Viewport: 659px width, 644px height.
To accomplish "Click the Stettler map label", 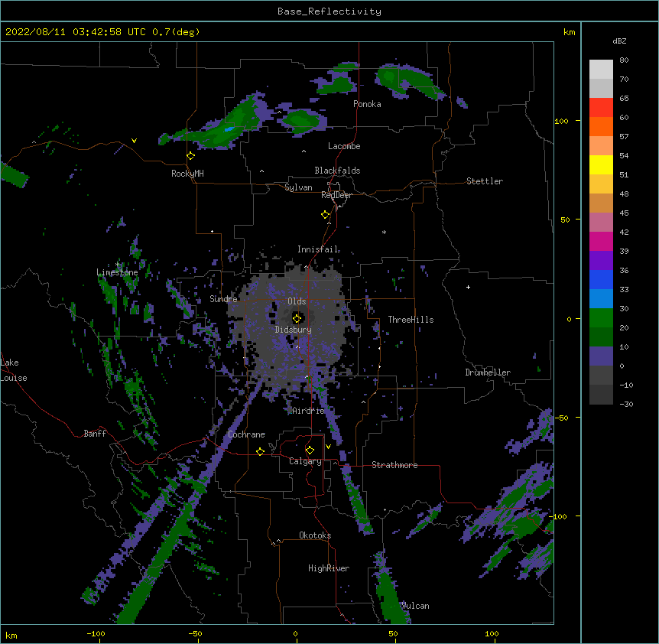I will coord(485,181).
